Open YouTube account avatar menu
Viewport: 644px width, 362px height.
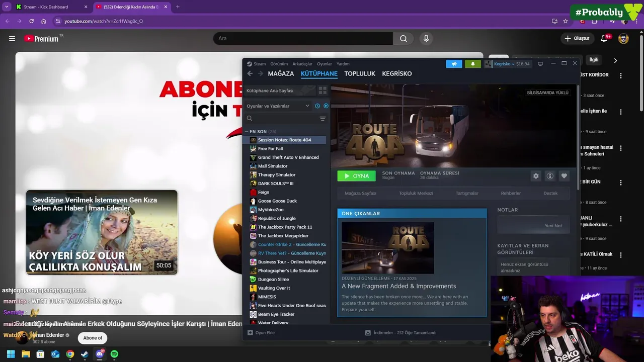click(x=623, y=38)
